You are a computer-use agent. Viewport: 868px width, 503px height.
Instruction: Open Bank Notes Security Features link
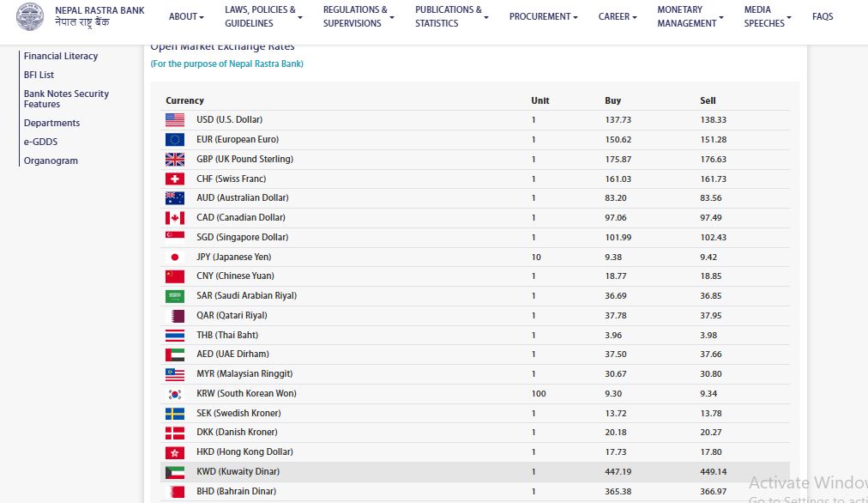coord(66,99)
